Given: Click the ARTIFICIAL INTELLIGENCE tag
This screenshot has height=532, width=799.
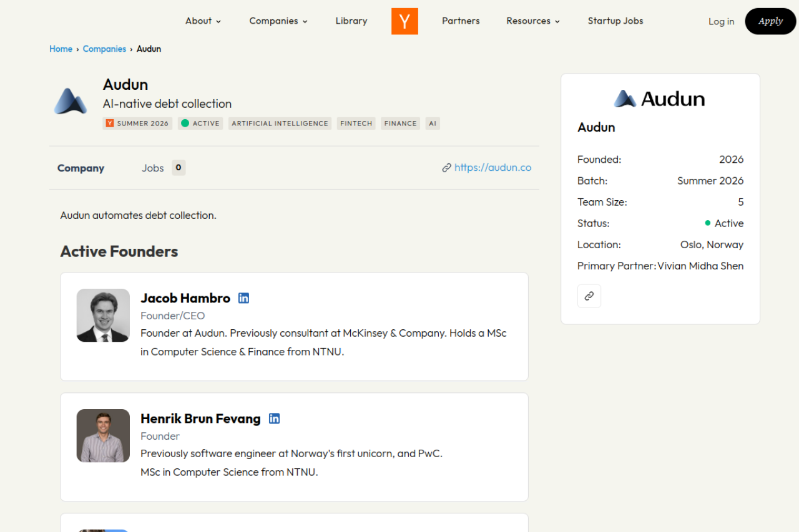Looking at the screenshot, I should pyautogui.click(x=280, y=123).
